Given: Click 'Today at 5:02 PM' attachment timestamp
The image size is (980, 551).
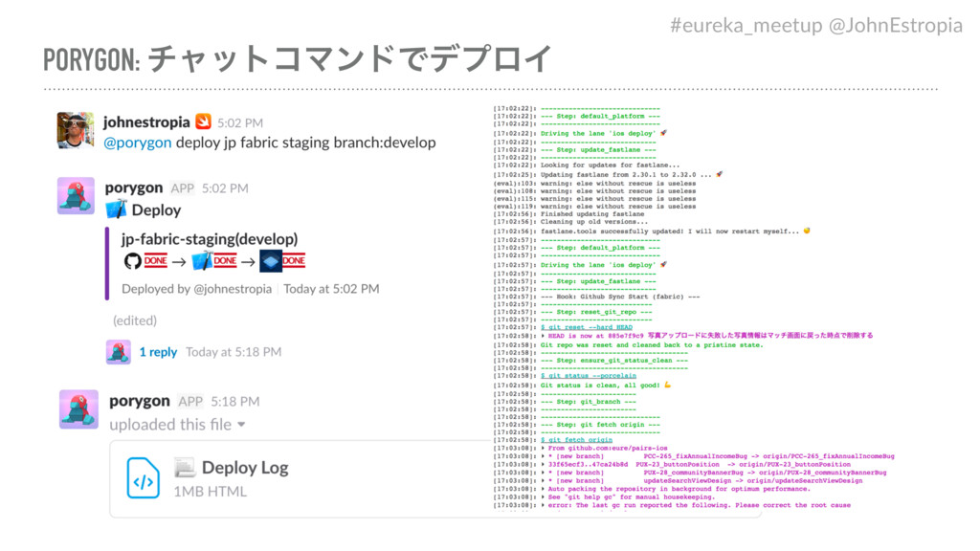Looking at the screenshot, I should click(x=331, y=289).
